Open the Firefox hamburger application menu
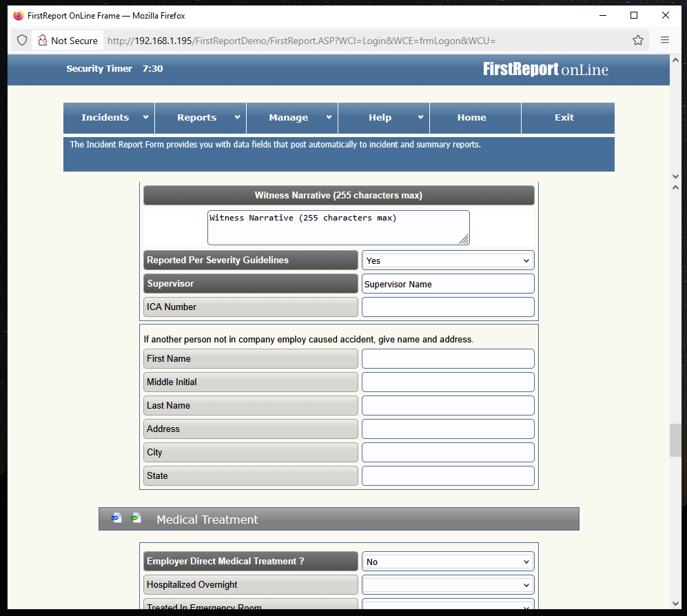Screen dimensions: 687x616 click(665, 40)
